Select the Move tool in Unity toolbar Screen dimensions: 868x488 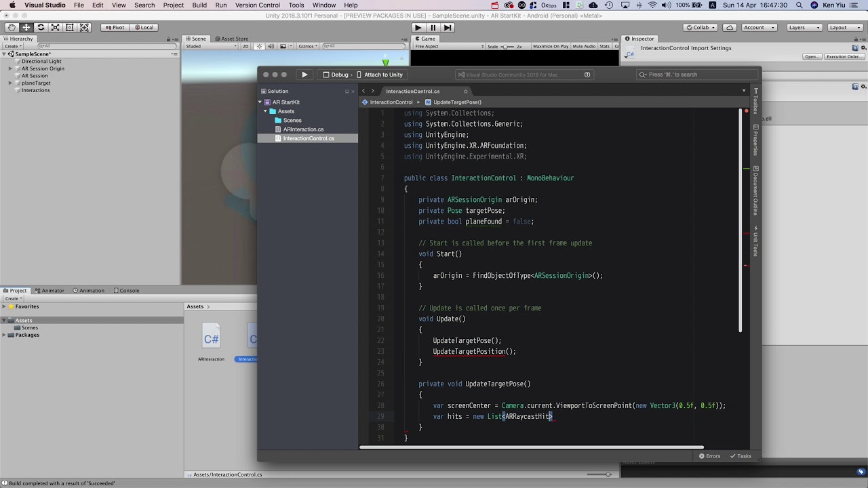[x=26, y=27]
